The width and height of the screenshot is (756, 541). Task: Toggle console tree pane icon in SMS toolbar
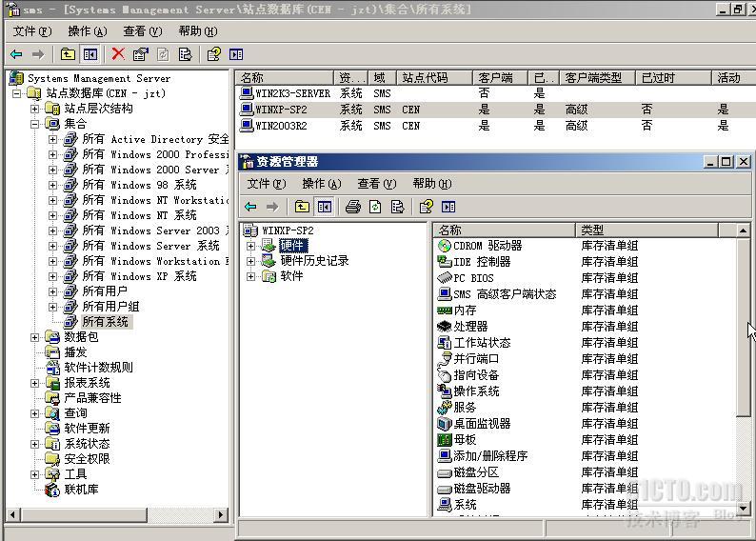point(90,54)
